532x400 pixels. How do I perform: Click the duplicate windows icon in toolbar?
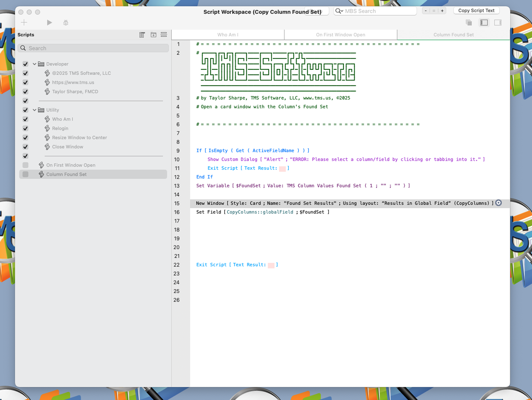[469, 22]
